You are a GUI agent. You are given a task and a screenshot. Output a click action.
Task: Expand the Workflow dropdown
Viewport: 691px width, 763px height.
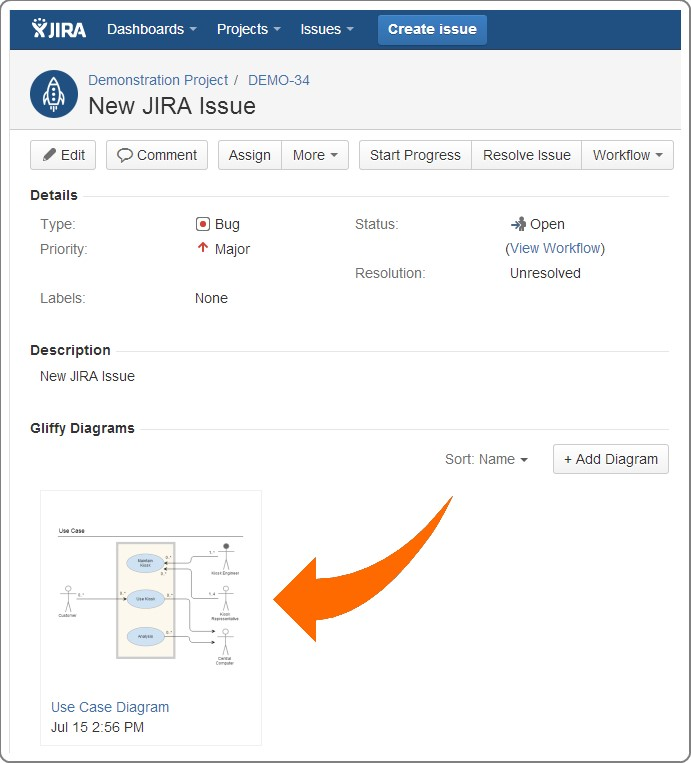click(x=627, y=155)
